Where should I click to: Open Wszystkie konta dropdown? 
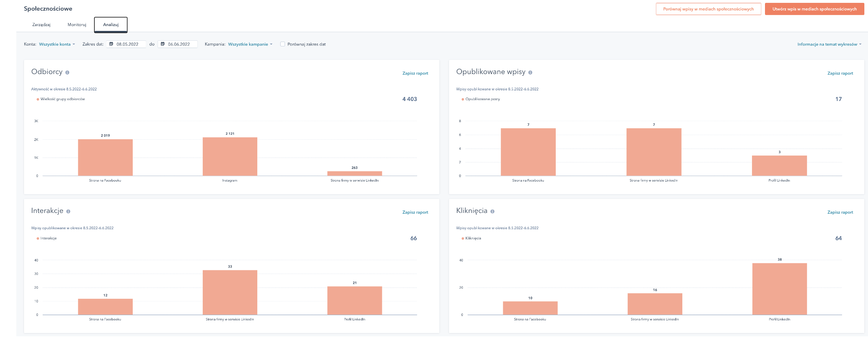[57, 44]
